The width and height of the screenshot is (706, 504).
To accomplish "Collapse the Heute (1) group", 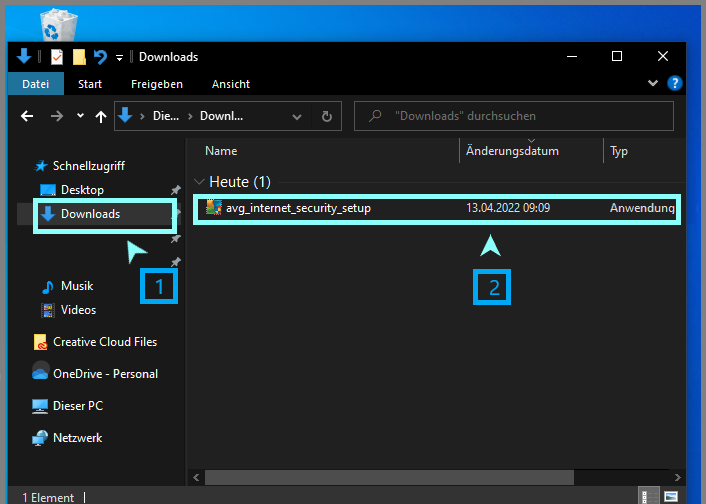I will (199, 182).
